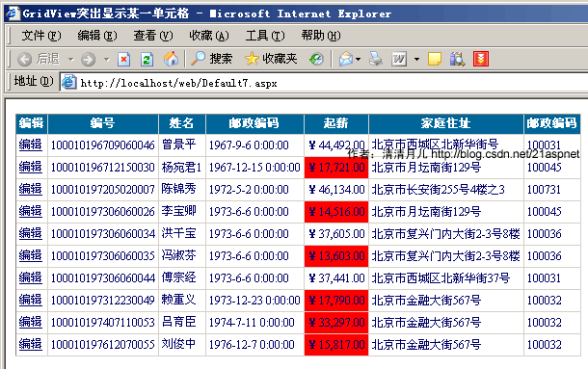
Task: Click the page icon in address bar
Action: (69, 82)
